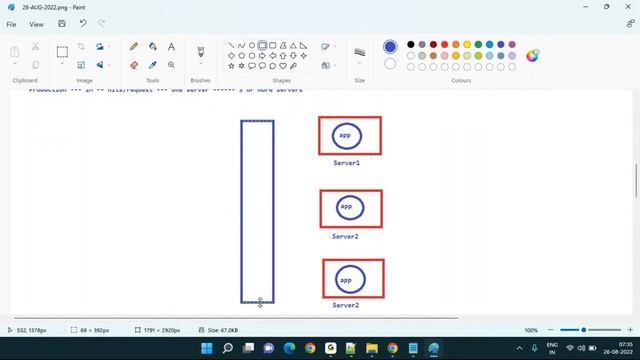Choose the Triangle shape
This screenshot has height=360, width=640.
tap(293, 45)
